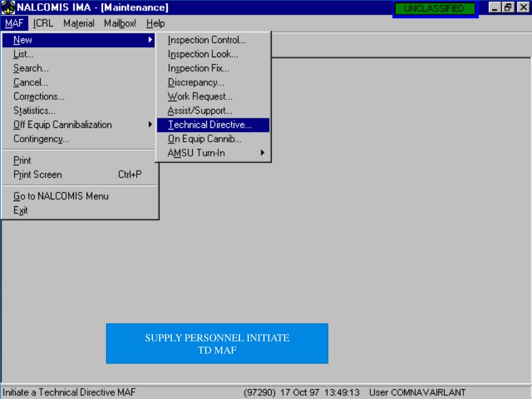Click the NALCOMIS application icon in title bar
The height and width of the screenshot is (399, 532).
[x=8, y=7]
